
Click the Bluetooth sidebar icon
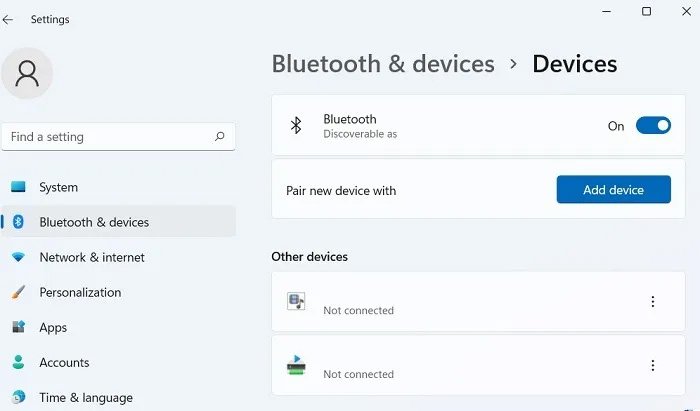click(x=18, y=221)
